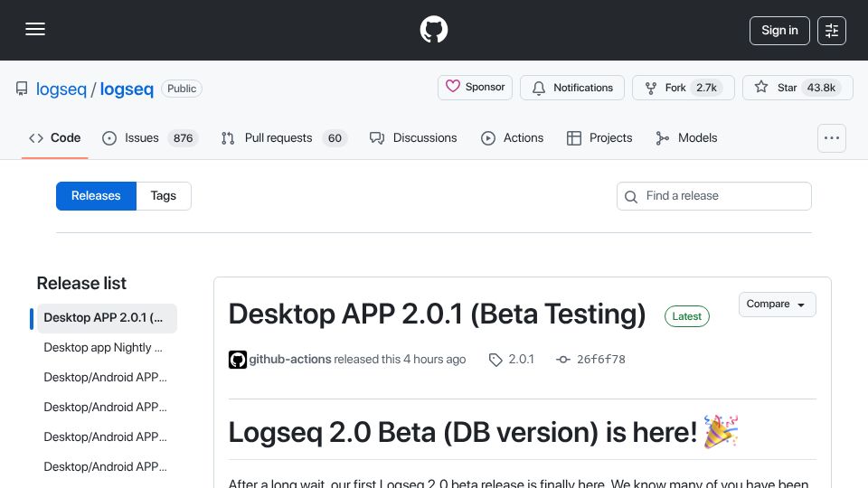Click the Notifications bell button
The image size is (868, 488).
click(x=571, y=88)
